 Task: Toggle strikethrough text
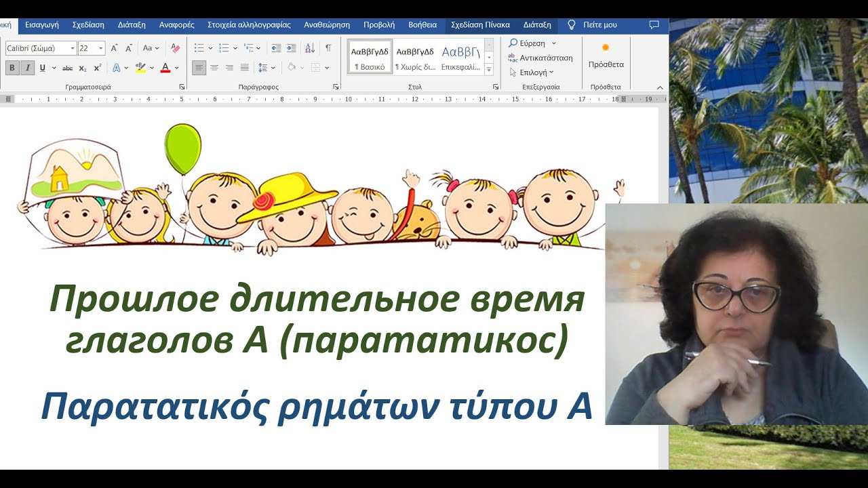[x=67, y=68]
